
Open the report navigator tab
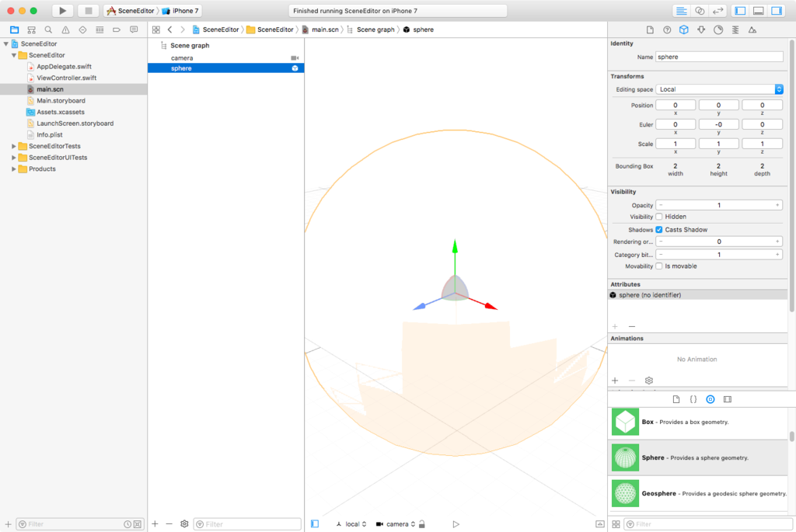tap(134, 30)
